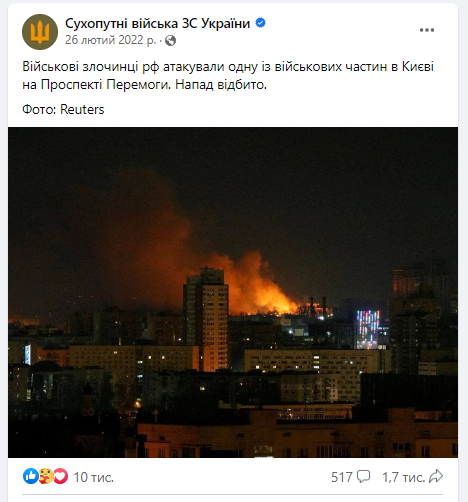Image resolution: width=468 pixels, height=502 pixels.
Task: Click the colorful LED-lit building in photo
Action: click(368, 328)
